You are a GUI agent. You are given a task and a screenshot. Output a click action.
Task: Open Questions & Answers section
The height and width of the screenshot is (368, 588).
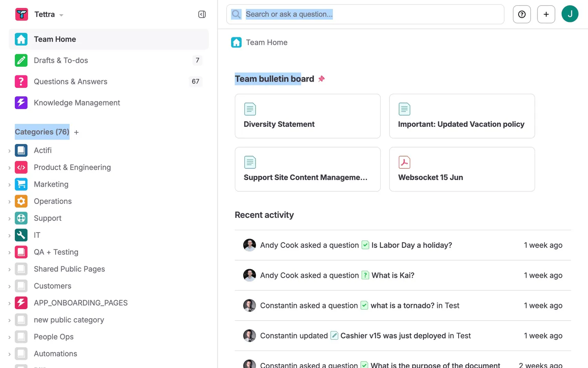pos(109,82)
